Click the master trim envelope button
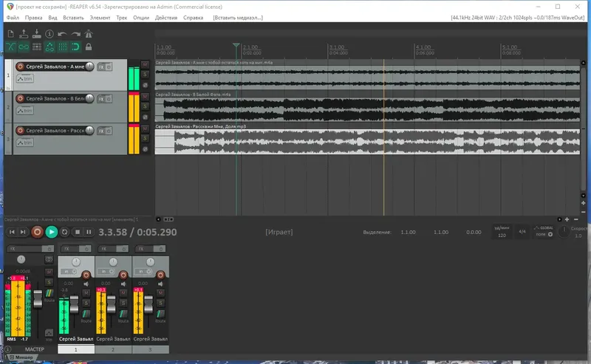This screenshot has width=591, height=364. click(x=49, y=333)
